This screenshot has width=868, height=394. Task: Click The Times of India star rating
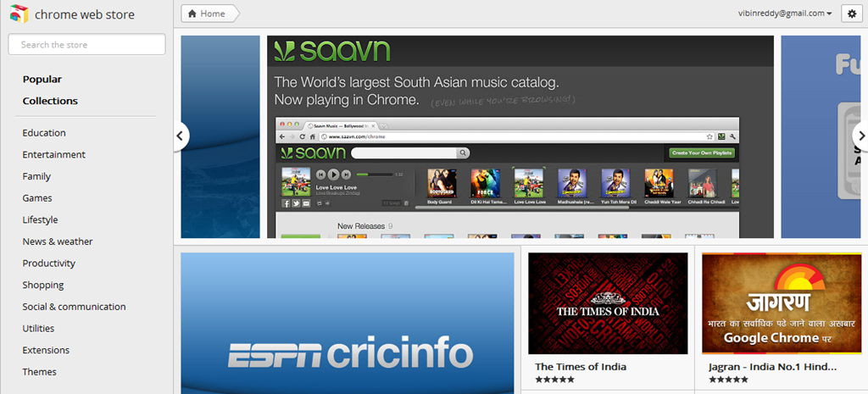(x=554, y=380)
